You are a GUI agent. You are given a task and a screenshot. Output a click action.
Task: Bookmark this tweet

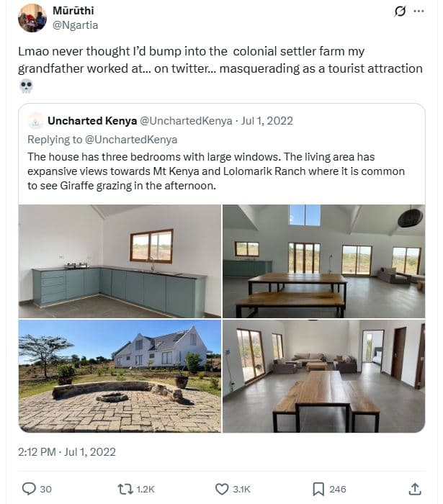coord(318,489)
